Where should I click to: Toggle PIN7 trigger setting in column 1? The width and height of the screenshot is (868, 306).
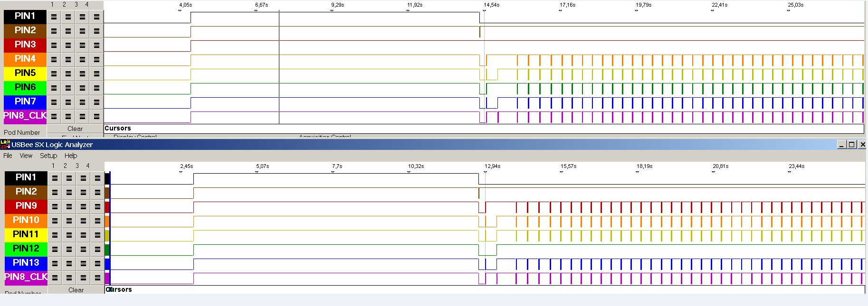tap(54, 102)
